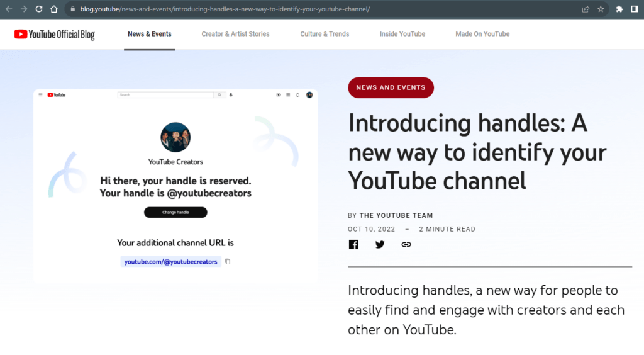Viewport: 644px width, 355px height.
Task: Go back using the browser back arrow
Action: click(x=9, y=9)
